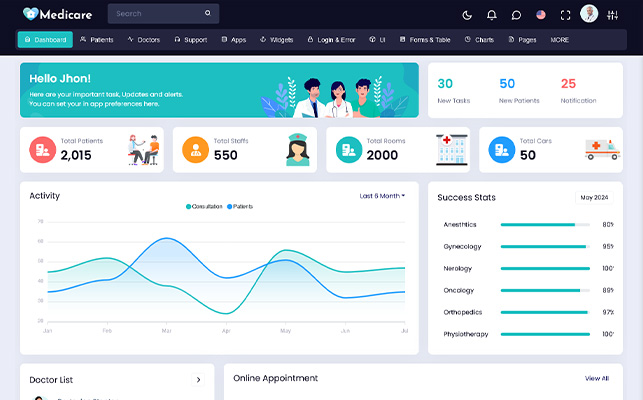This screenshot has width=643, height=400.
Task: Click the Total Staffs orange icon
Action: 195,149
